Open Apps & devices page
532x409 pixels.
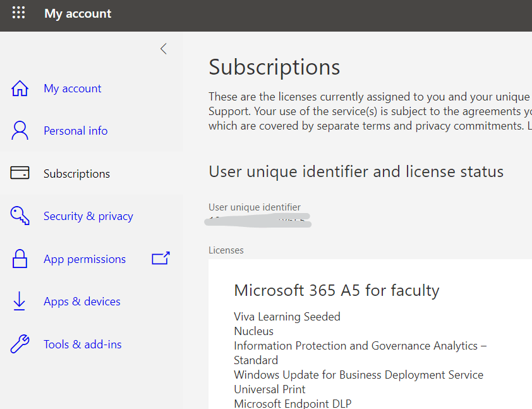click(x=82, y=302)
